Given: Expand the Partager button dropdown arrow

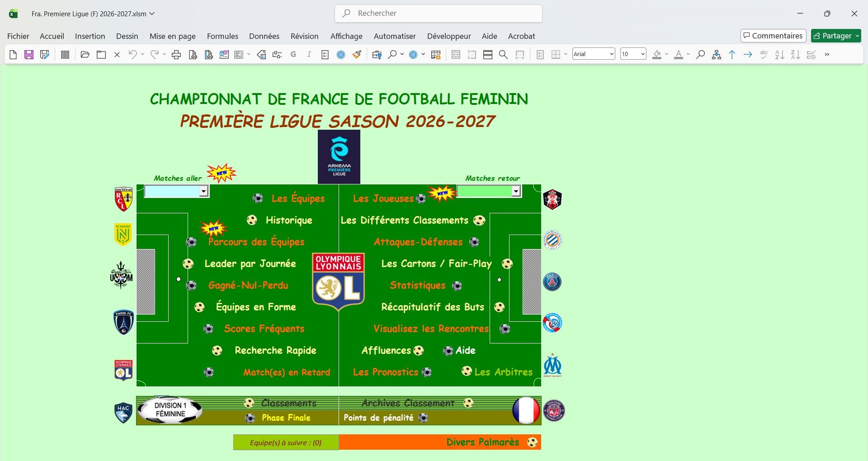Looking at the screenshot, I should point(857,36).
